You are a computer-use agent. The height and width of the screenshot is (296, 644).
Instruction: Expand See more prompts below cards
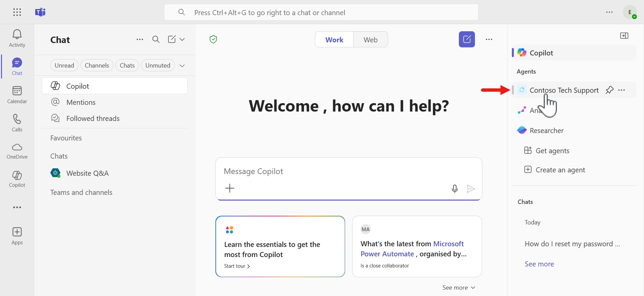click(459, 288)
